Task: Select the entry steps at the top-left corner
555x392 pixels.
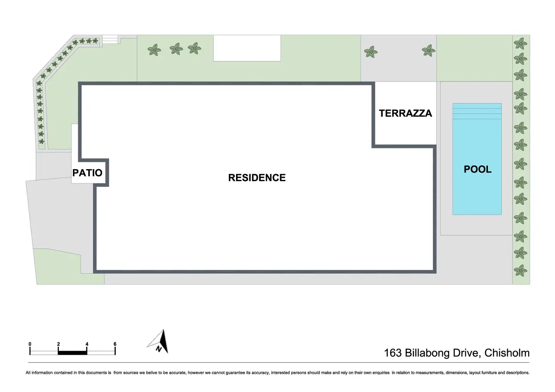Action: coord(110,39)
